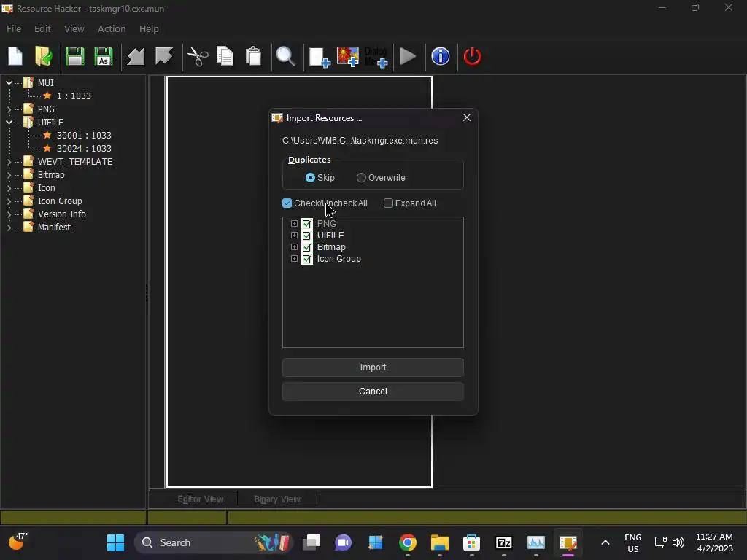The width and height of the screenshot is (747, 560).
Task: Click the Cancel button
Action: coord(373,392)
